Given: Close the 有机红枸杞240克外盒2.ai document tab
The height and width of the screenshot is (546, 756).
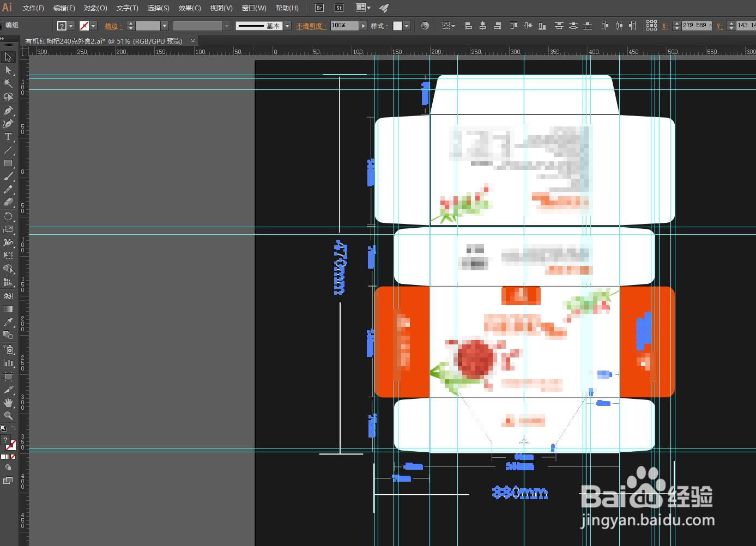Looking at the screenshot, I should tap(193, 41).
